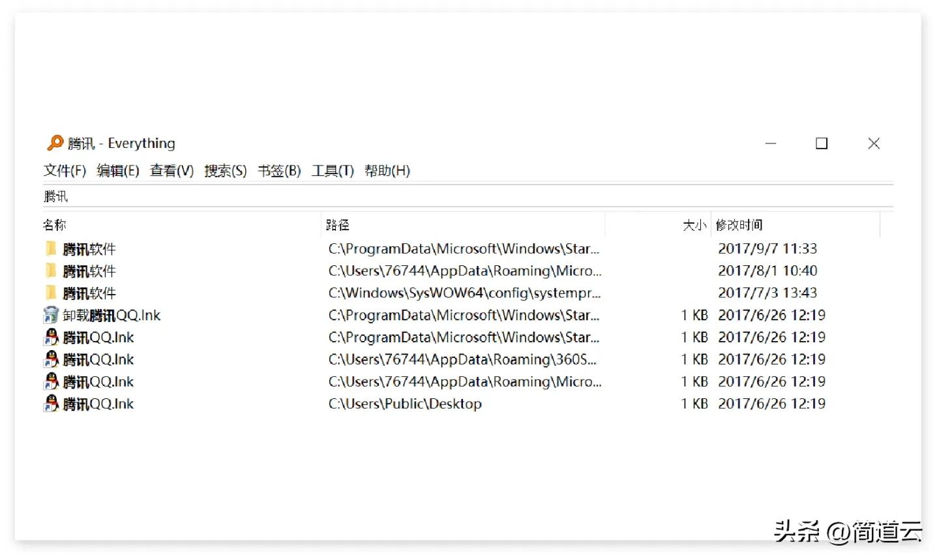939x560 pixels.
Task: Click folder icon of 腾讯软件 dated 2017/9/7
Action: tap(51, 248)
